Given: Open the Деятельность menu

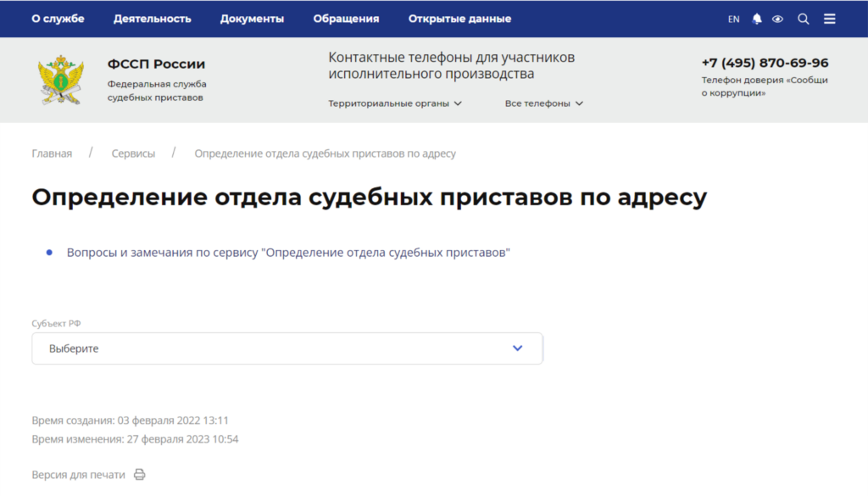Looking at the screenshot, I should click(x=153, y=19).
